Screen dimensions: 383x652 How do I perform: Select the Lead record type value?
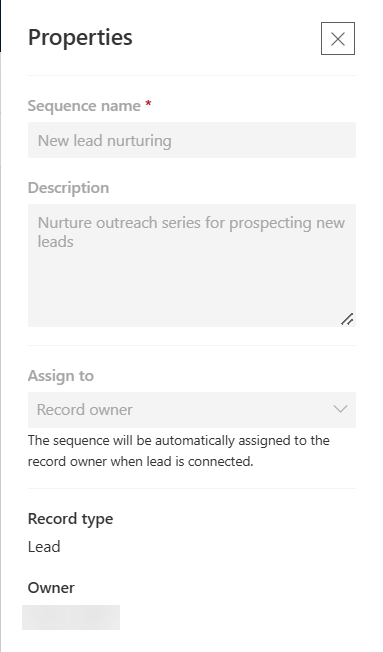pos(44,546)
